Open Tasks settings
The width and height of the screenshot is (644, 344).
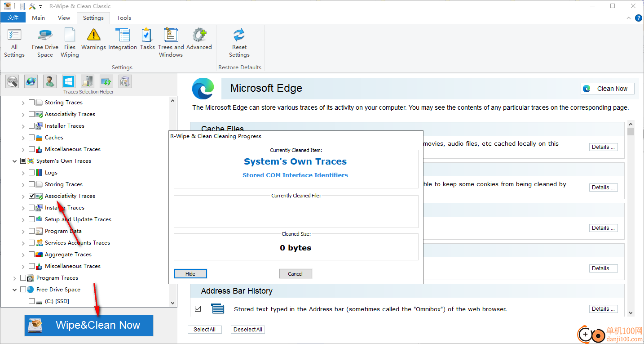[x=147, y=40]
